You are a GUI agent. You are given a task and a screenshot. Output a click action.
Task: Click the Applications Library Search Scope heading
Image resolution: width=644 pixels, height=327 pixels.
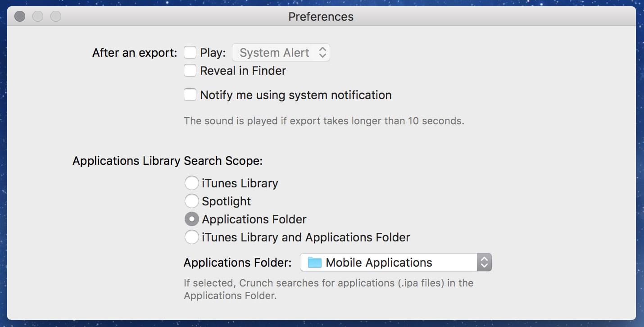(168, 161)
